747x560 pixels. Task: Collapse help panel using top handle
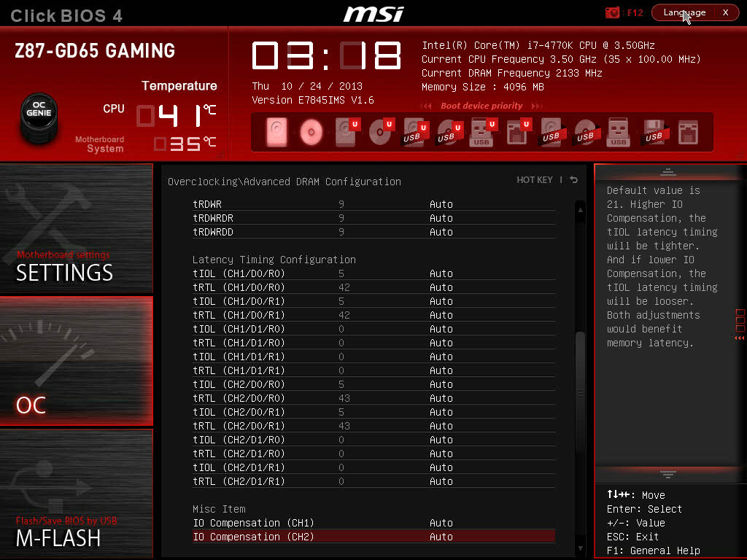(667, 172)
